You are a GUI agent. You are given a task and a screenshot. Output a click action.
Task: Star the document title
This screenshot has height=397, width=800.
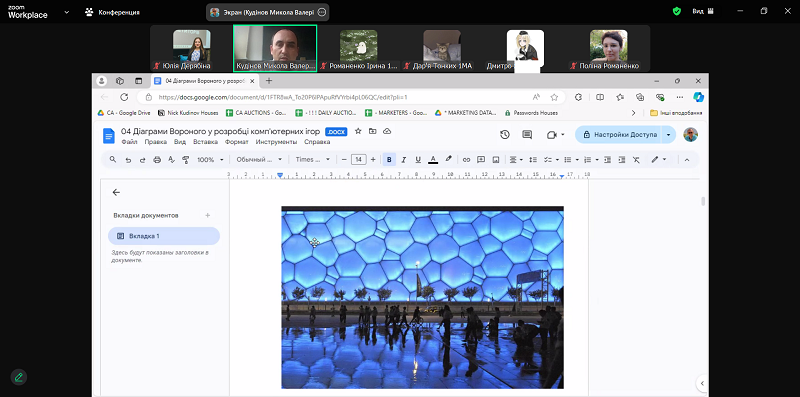[358, 132]
